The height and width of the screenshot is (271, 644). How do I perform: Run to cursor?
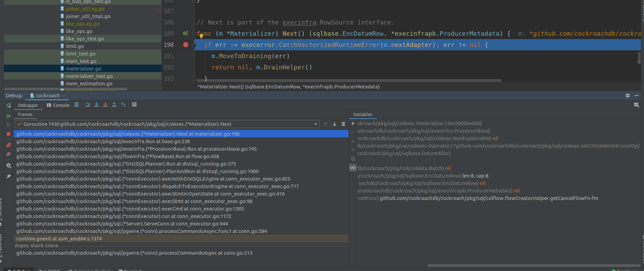(123, 105)
